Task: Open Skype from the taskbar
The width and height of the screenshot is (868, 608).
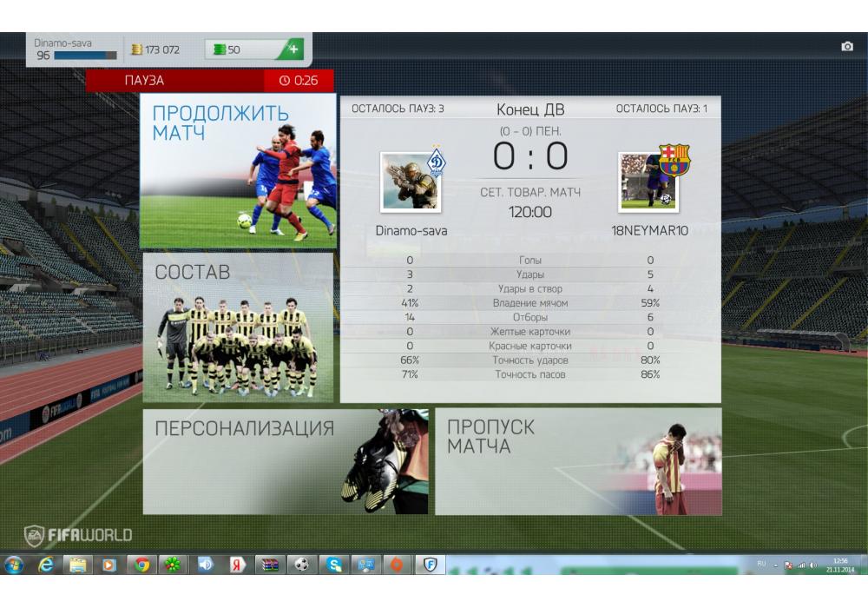Action: click(333, 565)
